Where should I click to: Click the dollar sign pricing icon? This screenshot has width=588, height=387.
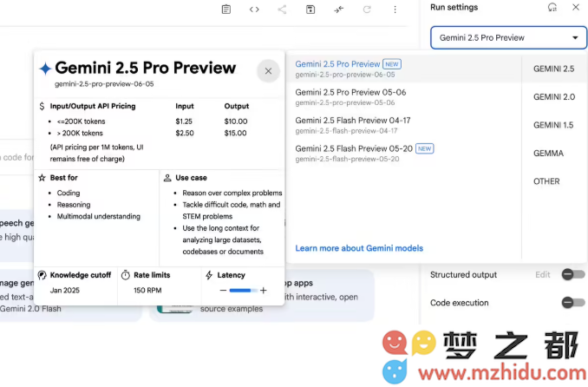(42, 106)
